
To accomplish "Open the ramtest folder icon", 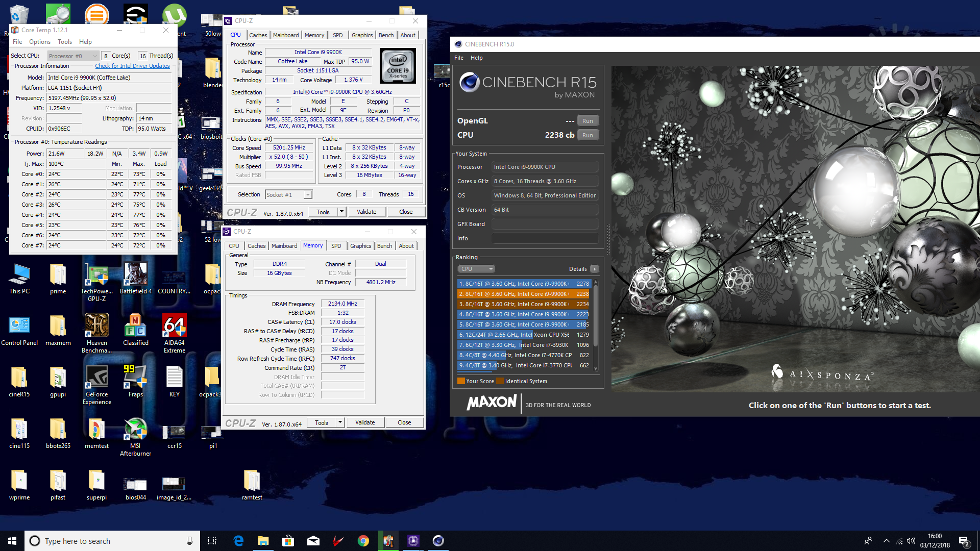I will pos(252,485).
